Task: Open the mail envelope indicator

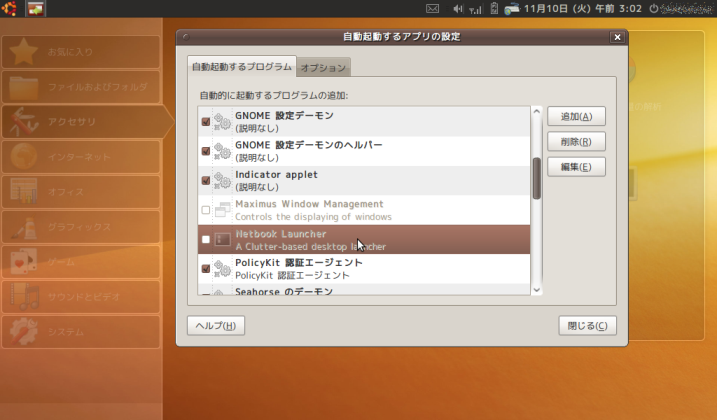Action: [432, 9]
